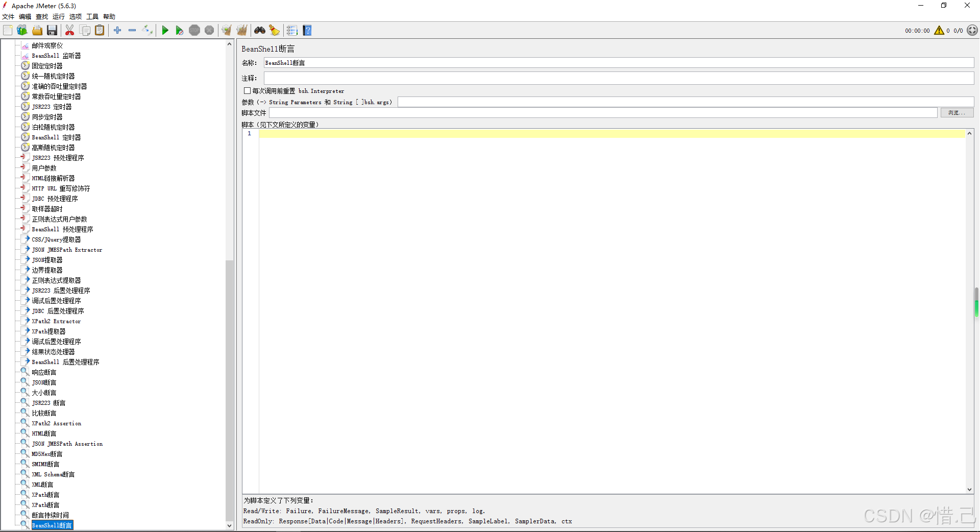The width and height of the screenshot is (980, 532).
Task: Select JSON断言 tree node
Action: pos(44,382)
